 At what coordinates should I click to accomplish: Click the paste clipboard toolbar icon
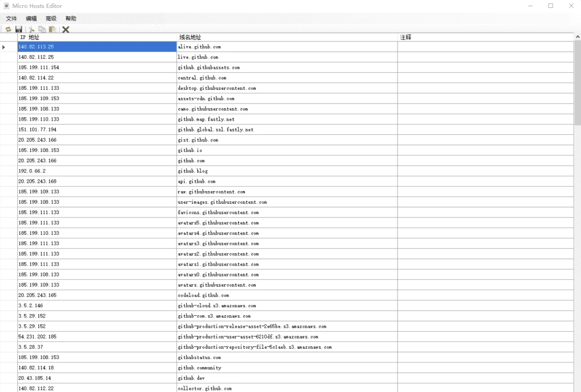52,30
